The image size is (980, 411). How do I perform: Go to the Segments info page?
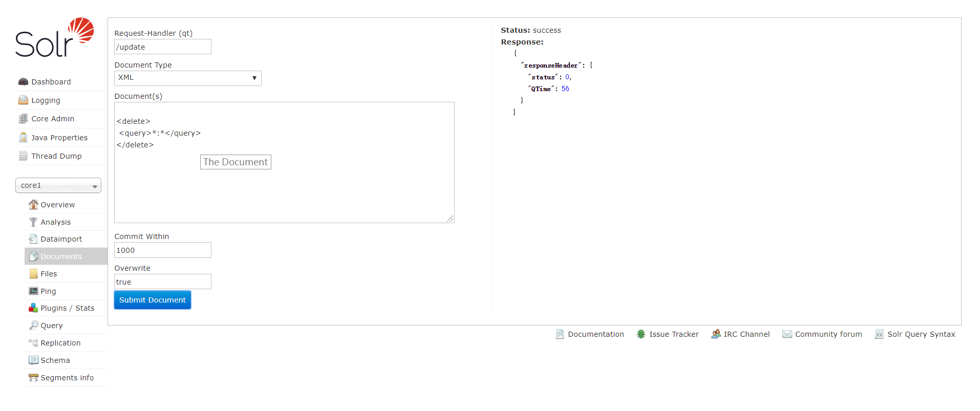(67, 378)
